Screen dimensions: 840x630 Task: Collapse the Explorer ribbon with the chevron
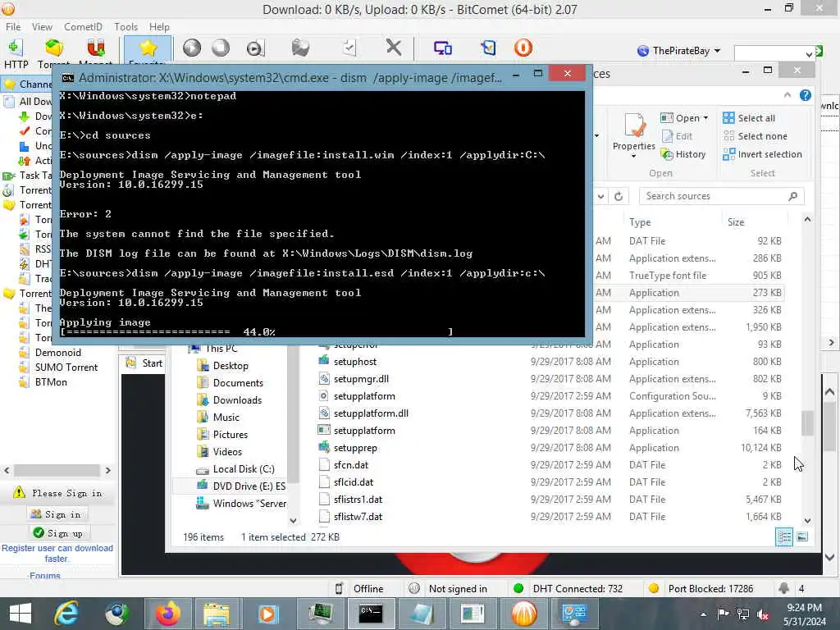click(x=787, y=95)
